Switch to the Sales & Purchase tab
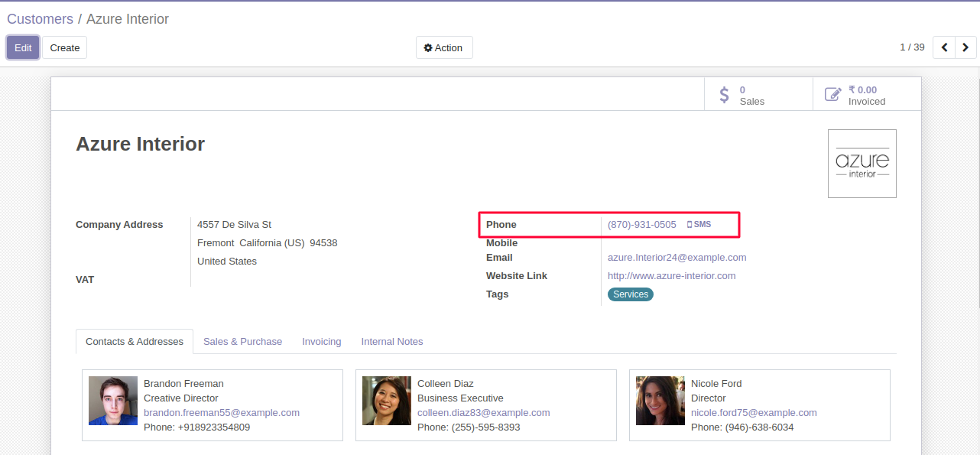Screen dimensions: 980x455 click(242, 342)
